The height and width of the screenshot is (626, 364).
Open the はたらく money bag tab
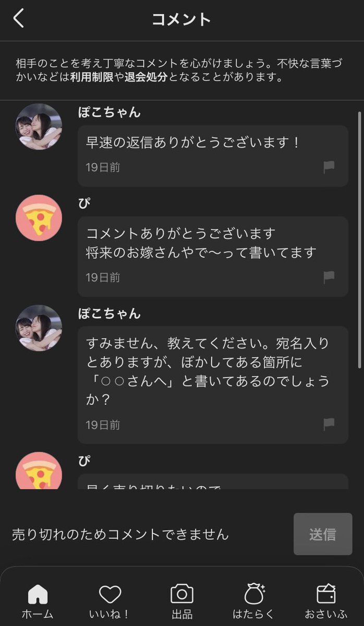coord(254,600)
